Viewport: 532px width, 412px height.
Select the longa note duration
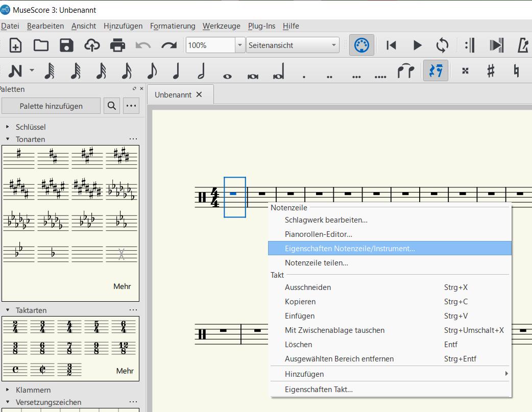click(x=279, y=71)
